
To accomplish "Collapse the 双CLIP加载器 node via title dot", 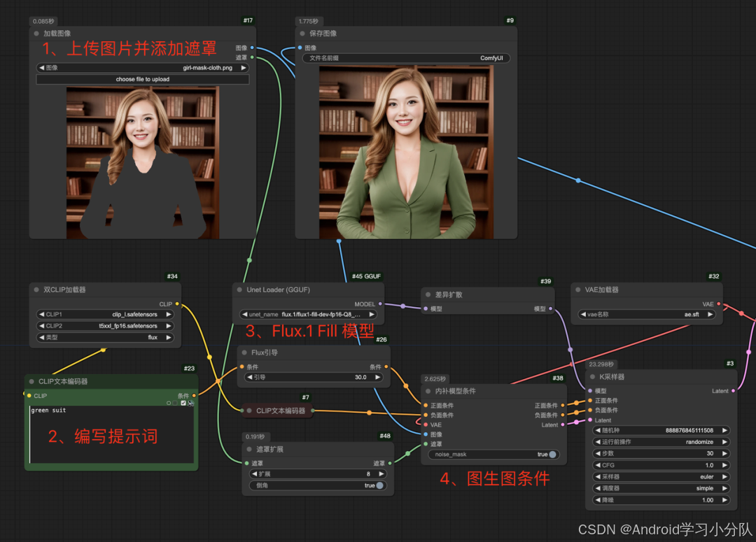I will tap(36, 290).
